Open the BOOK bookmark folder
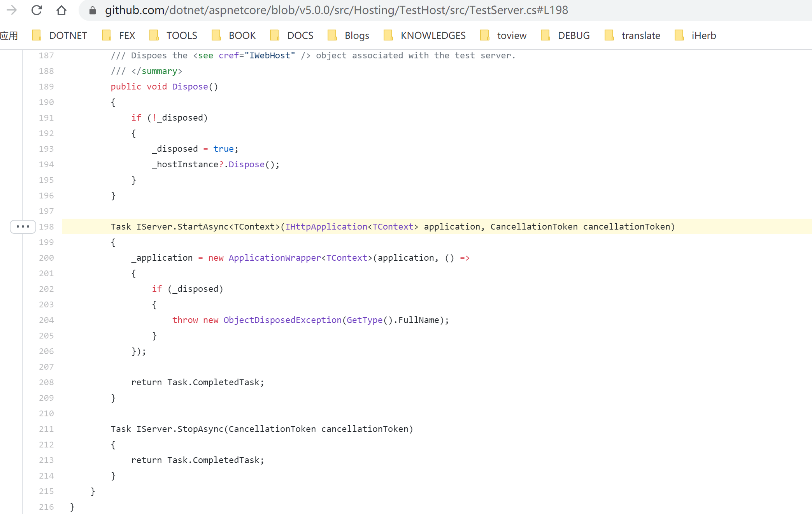 point(234,35)
